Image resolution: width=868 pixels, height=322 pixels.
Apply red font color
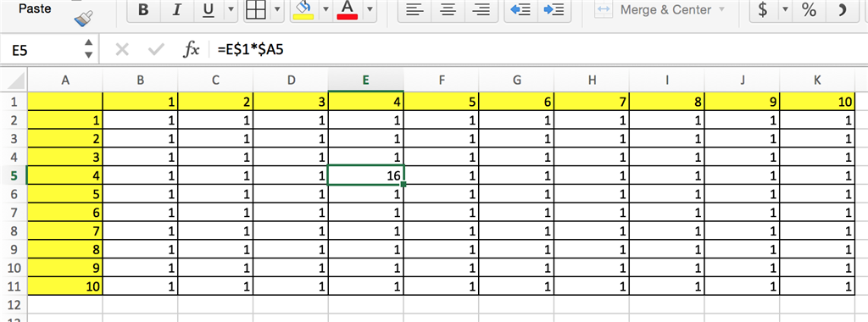[x=348, y=10]
